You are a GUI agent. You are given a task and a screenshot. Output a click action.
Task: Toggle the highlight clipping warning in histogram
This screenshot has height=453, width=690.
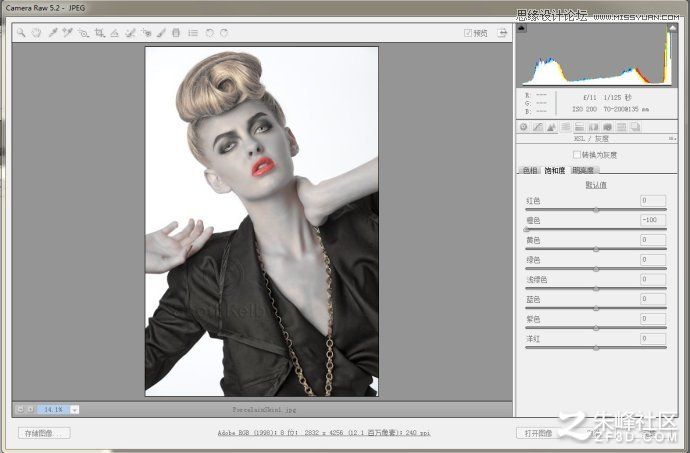[672, 28]
